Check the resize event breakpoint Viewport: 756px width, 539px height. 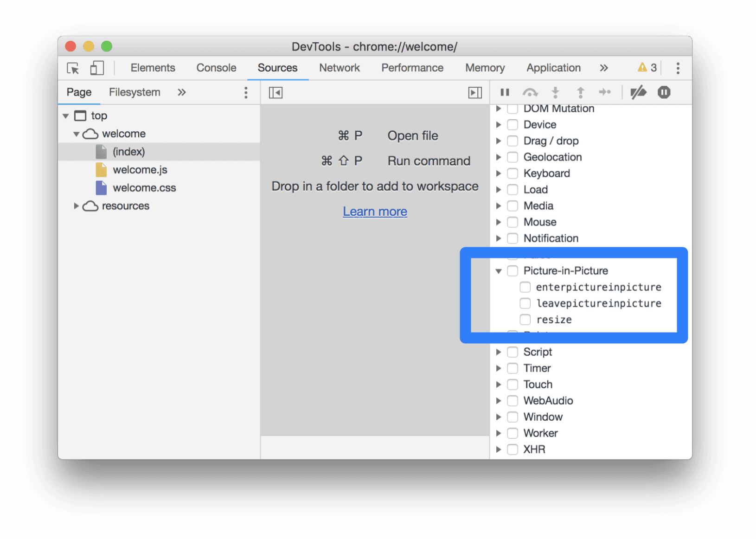525,319
